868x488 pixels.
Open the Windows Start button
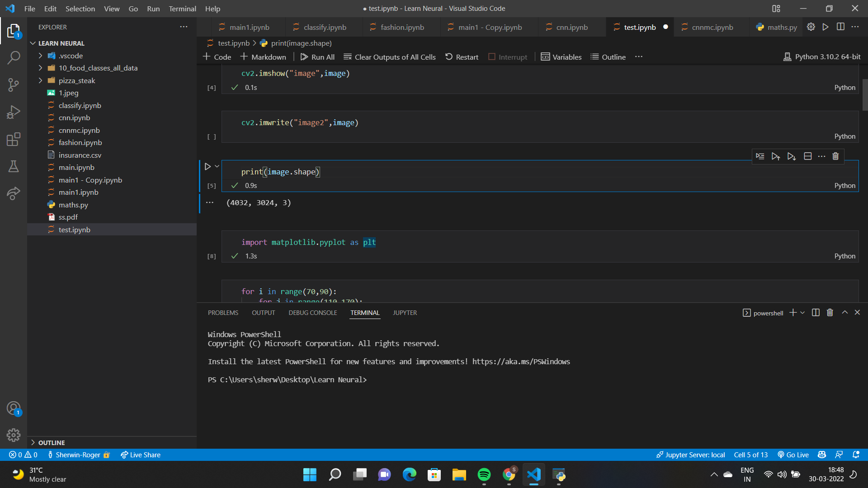click(310, 474)
